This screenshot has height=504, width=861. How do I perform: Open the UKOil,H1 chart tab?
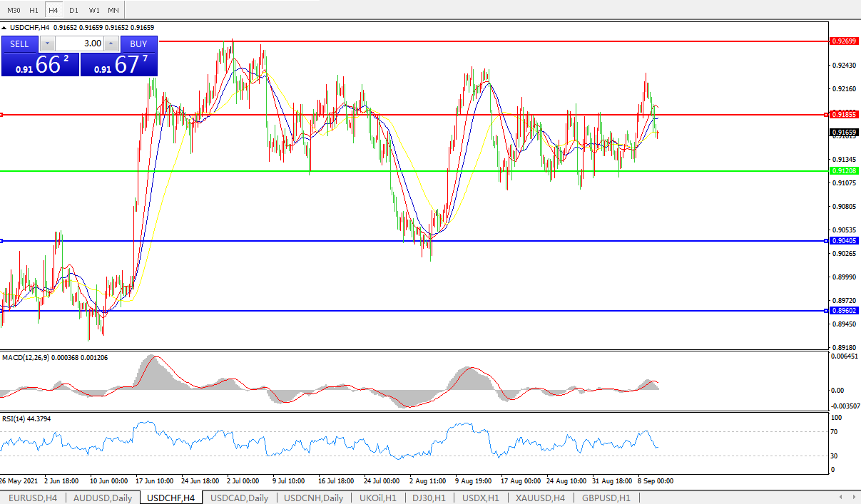tap(377, 498)
